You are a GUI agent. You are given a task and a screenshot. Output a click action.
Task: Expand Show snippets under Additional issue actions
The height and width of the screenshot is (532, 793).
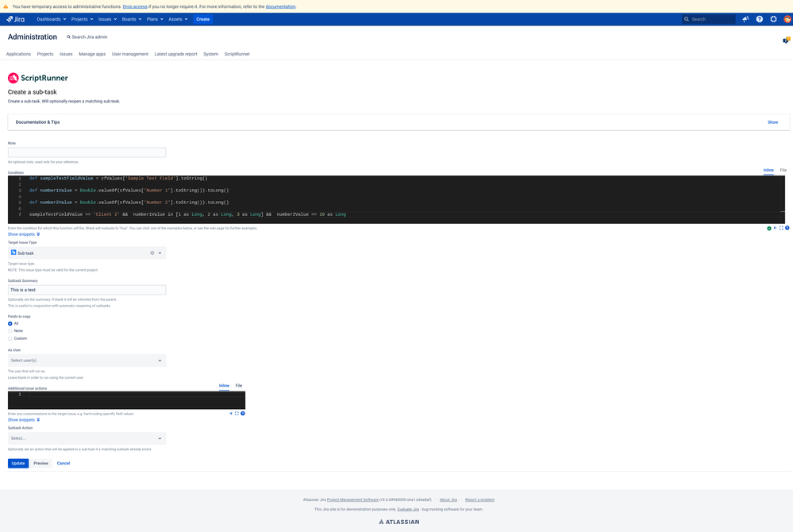pyautogui.click(x=24, y=420)
